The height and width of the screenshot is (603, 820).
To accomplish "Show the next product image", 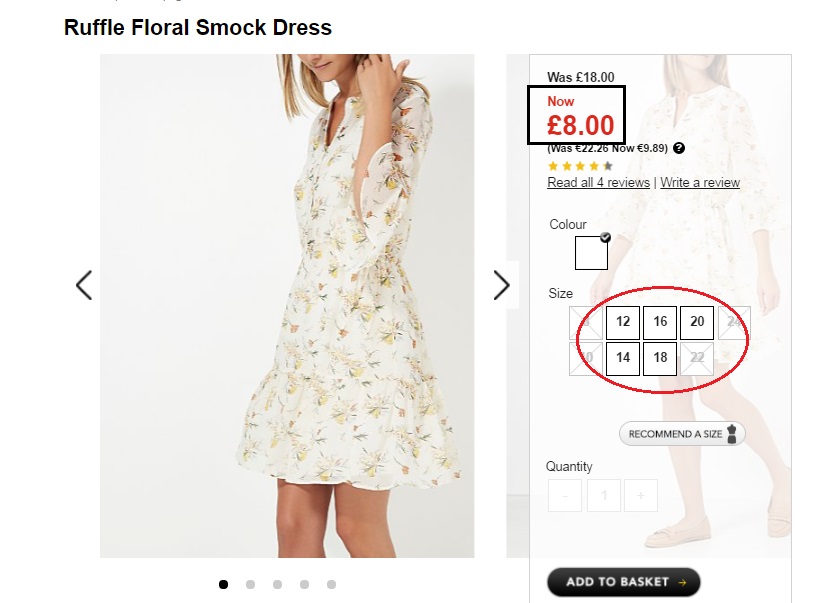I will 502,285.
